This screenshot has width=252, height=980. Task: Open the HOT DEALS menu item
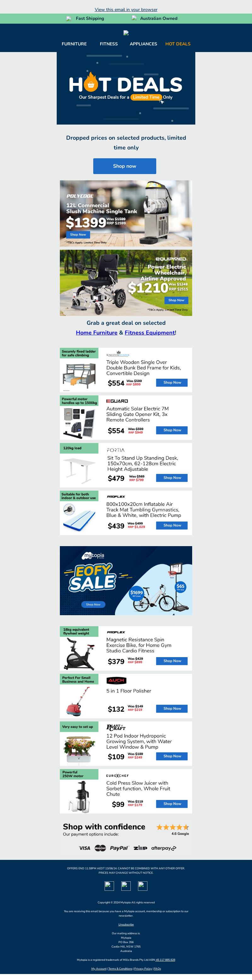click(x=178, y=44)
